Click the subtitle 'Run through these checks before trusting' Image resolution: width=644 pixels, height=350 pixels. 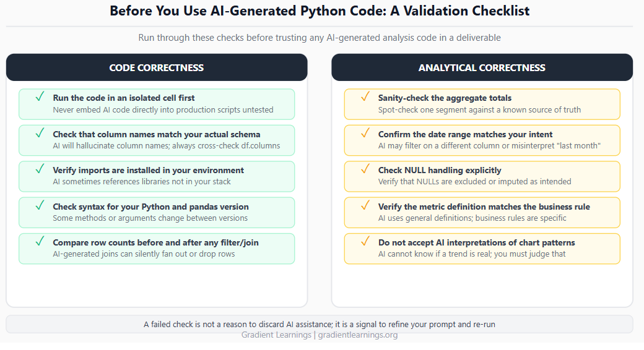[x=319, y=38]
